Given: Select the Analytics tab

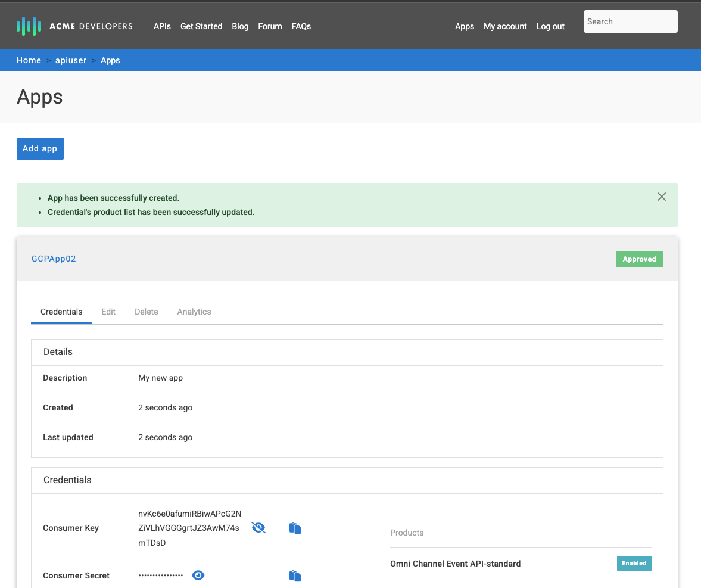Looking at the screenshot, I should (x=194, y=312).
